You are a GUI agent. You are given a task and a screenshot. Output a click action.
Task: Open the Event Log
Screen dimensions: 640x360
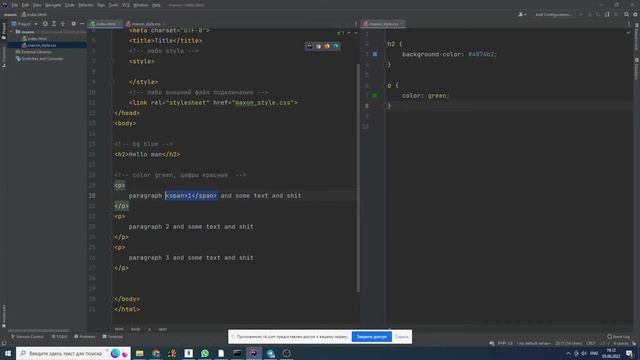point(618,337)
